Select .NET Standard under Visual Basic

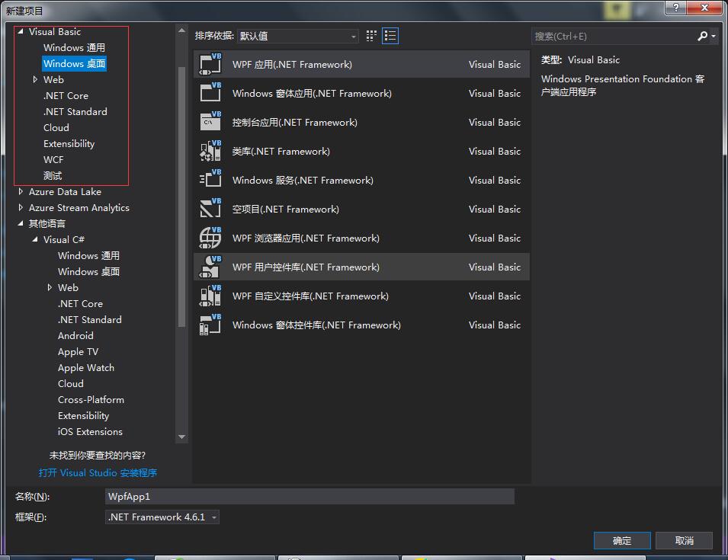[75, 111]
